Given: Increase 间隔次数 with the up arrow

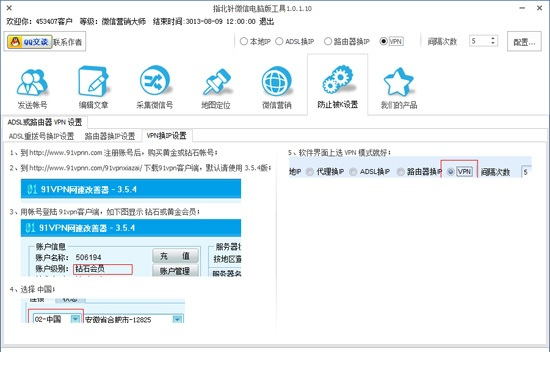Looking at the screenshot, I should [x=493, y=38].
